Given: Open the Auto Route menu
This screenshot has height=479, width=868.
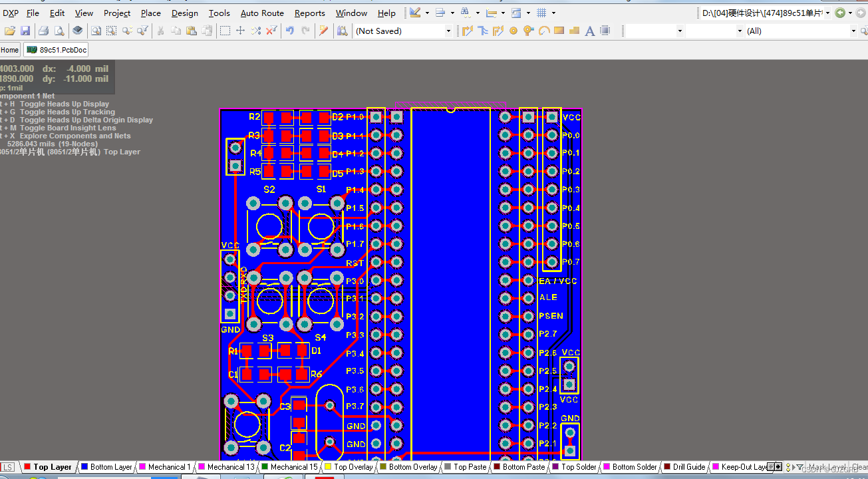Looking at the screenshot, I should click(262, 12).
